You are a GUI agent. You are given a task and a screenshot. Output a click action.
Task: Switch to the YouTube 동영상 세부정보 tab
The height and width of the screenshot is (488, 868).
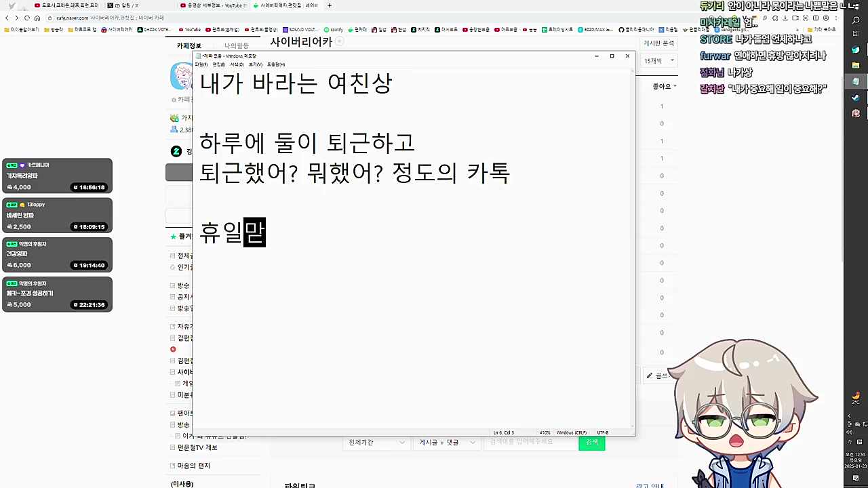click(214, 5)
